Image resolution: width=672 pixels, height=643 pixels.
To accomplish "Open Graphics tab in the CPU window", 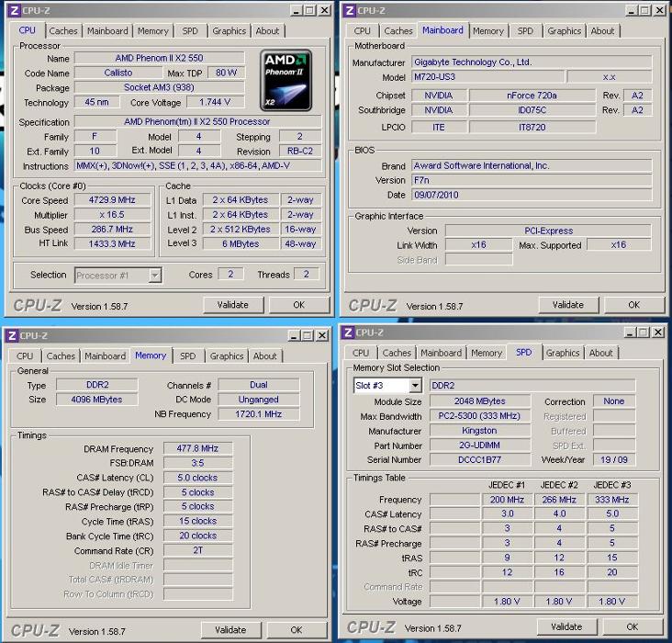I will tap(230, 31).
